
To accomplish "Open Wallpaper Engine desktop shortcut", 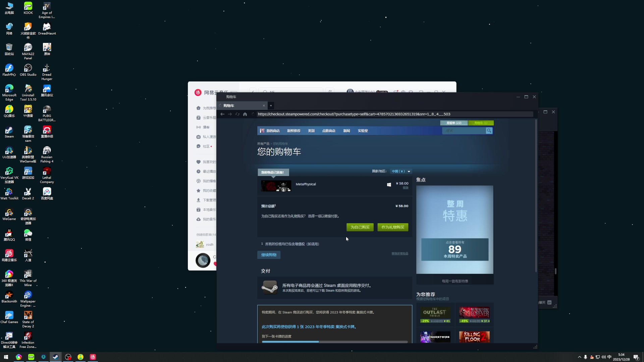I will pyautogui.click(x=28, y=299).
